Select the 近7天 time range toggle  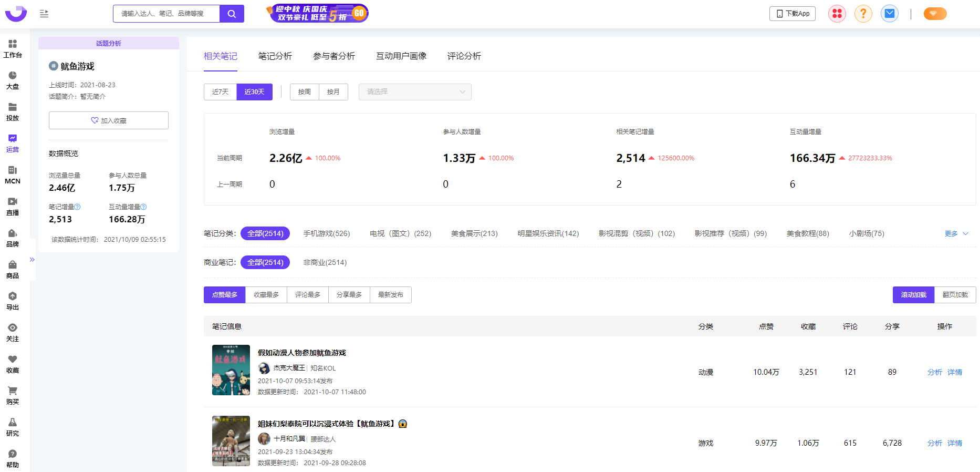pos(220,92)
